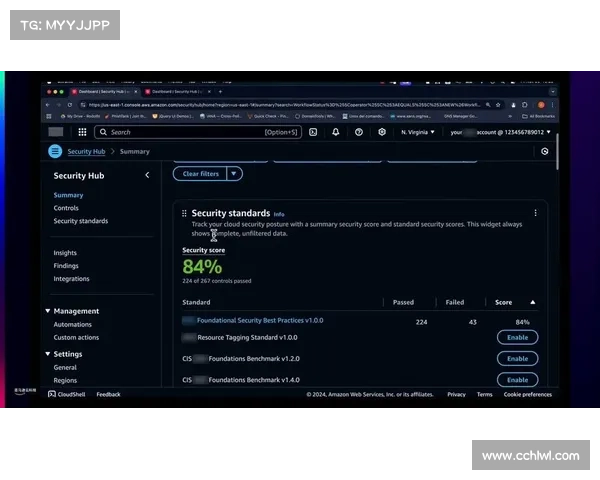The width and height of the screenshot is (600, 480).
Task: Open a new browser tab with plus
Action: pos(220,92)
